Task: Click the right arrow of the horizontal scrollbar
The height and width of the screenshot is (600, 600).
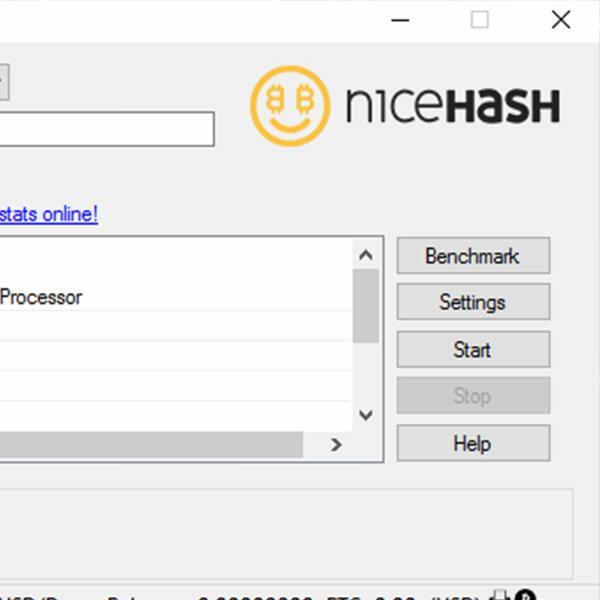Action: (336, 445)
